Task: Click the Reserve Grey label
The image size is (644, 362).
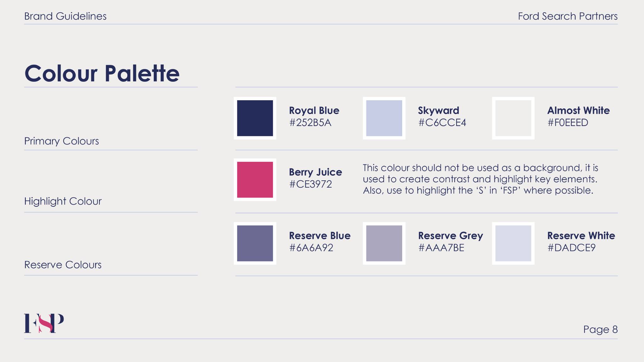Action: tap(451, 236)
